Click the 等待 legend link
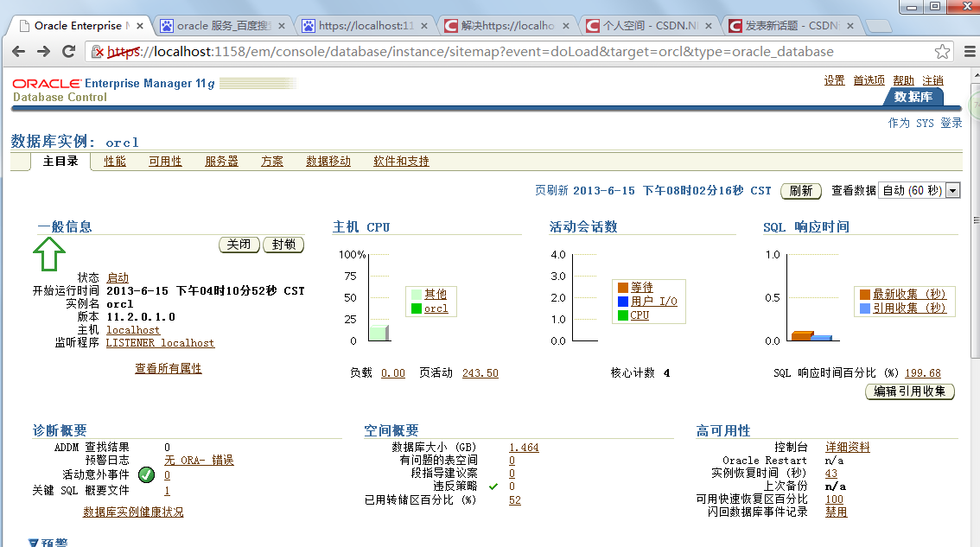 pos(642,288)
